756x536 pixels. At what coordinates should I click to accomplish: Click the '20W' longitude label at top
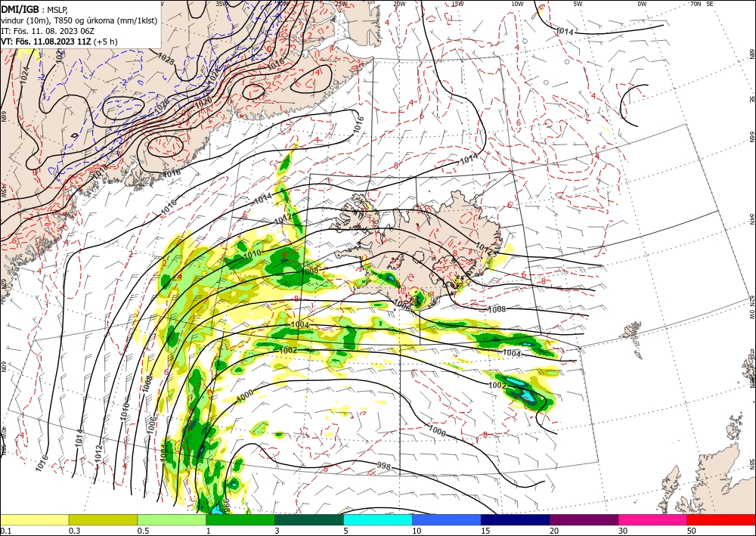[x=399, y=4]
